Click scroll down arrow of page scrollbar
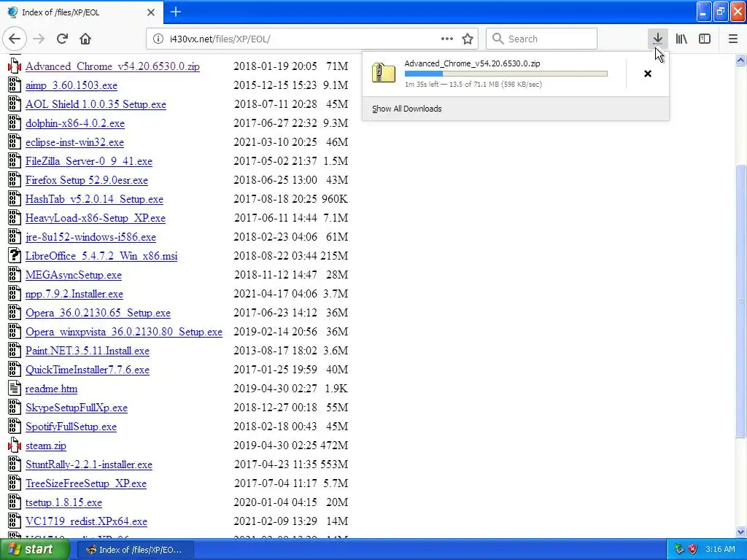 tap(740, 532)
